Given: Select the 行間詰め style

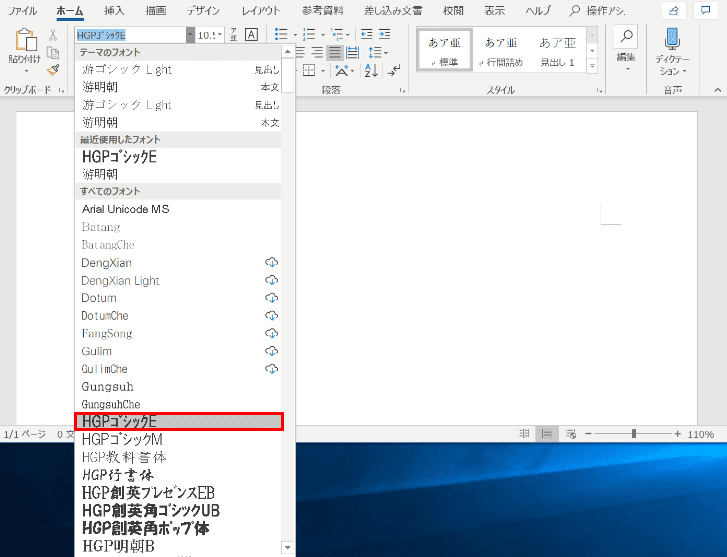Looking at the screenshot, I should (x=501, y=50).
